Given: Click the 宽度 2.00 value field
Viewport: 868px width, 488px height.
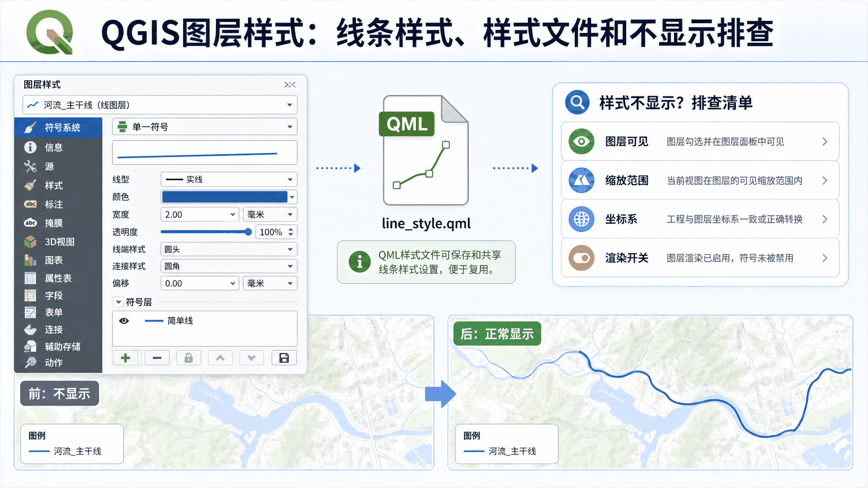Looking at the screenshot, I should 200,215.
